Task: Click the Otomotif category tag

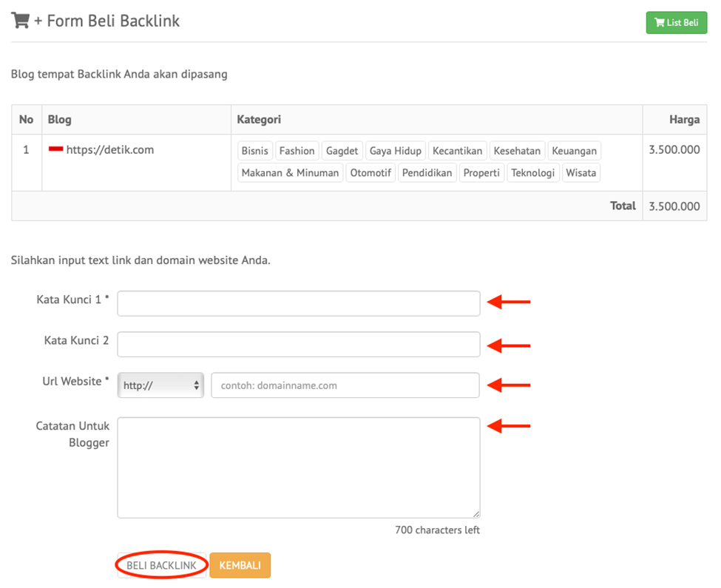Action: 370,173
